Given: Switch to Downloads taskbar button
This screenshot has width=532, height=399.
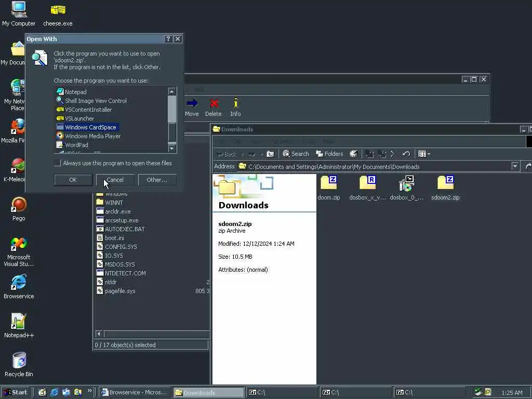Looking at the screenshot, I should [208, 392].
